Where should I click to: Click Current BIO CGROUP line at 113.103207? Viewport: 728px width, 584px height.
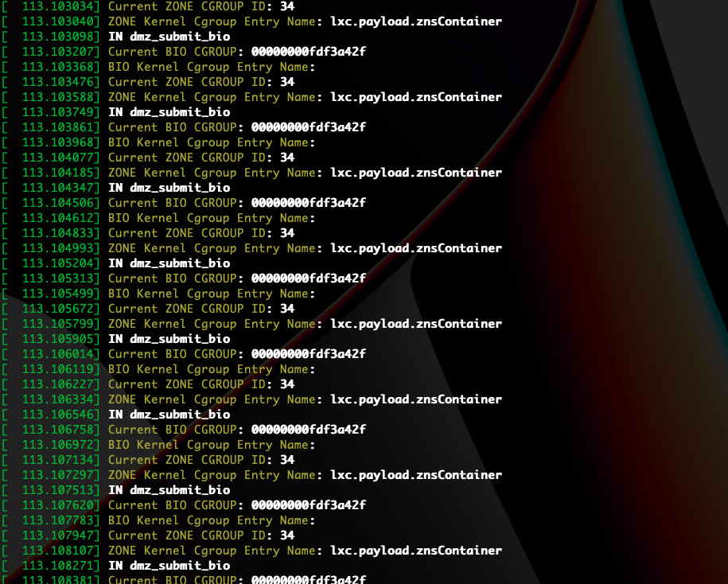[184, 52]
